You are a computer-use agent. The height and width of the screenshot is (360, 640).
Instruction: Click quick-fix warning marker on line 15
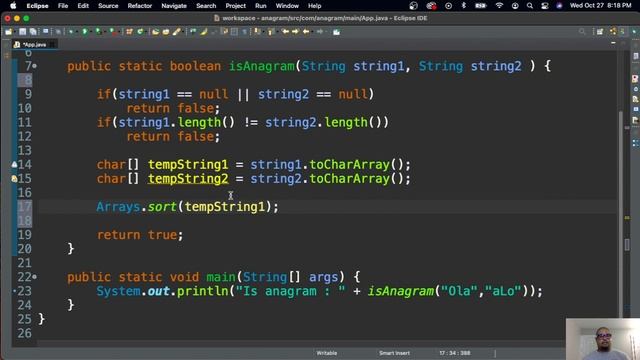click(14, 178)
